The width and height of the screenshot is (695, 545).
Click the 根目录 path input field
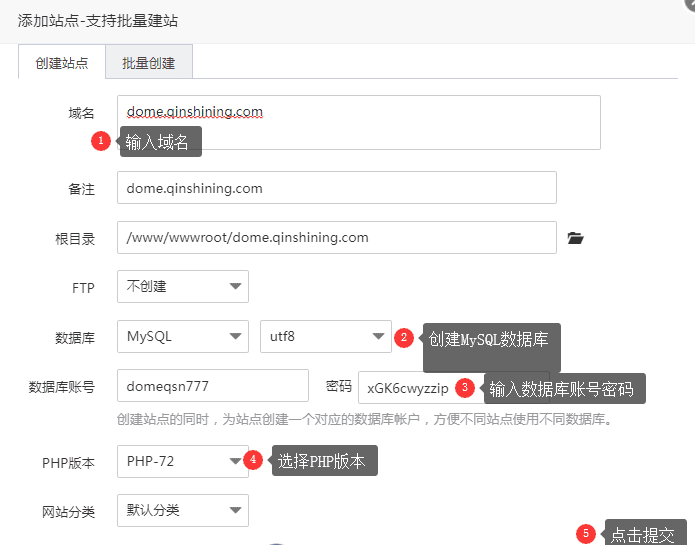point(337,237)
